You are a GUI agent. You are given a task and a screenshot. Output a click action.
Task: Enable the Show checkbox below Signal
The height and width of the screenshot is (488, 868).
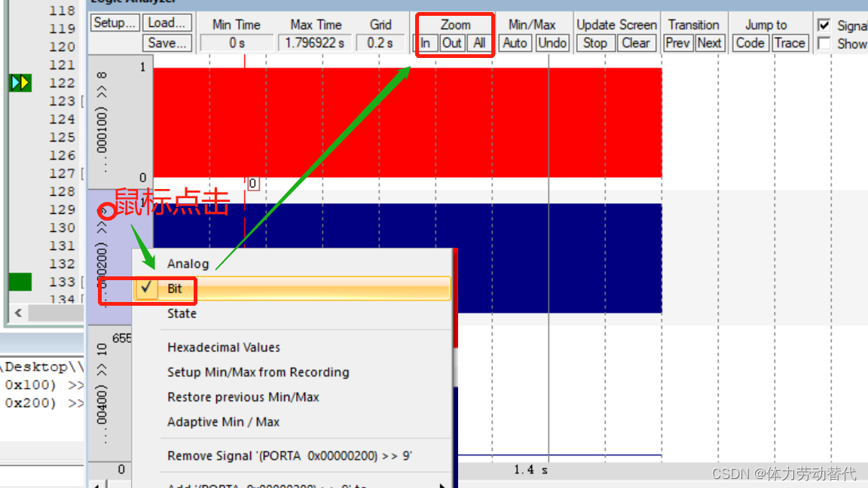824,44
